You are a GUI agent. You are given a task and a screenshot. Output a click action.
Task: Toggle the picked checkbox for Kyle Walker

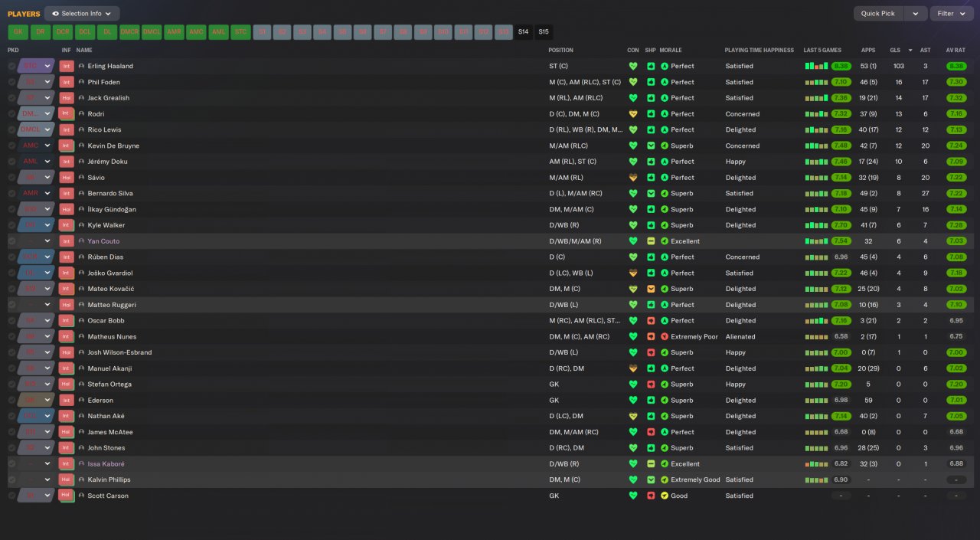coord(11,225)
